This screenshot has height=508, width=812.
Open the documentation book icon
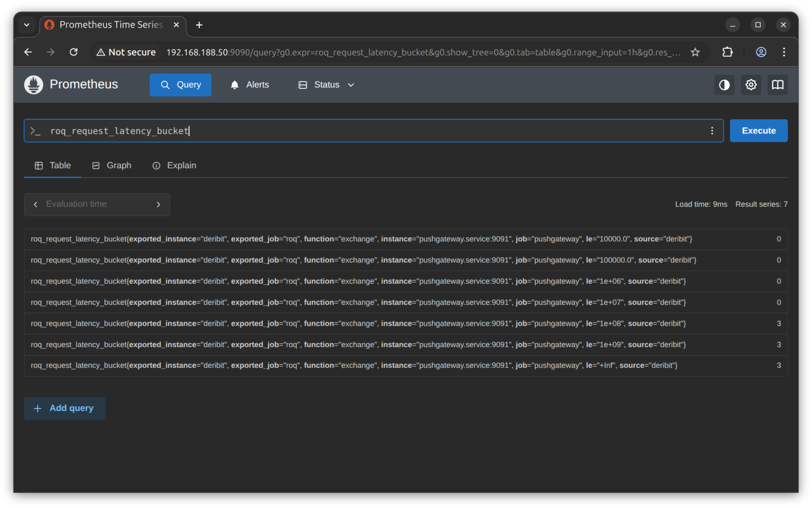777,85
